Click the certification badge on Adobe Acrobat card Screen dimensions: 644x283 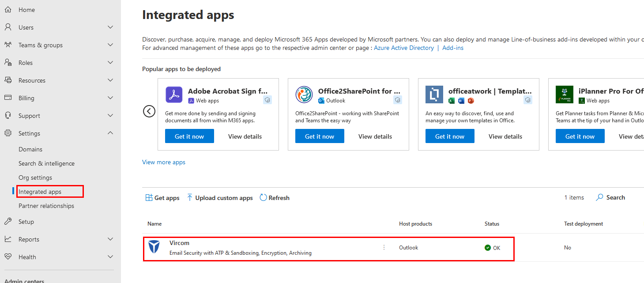click(x=267, y=100)
